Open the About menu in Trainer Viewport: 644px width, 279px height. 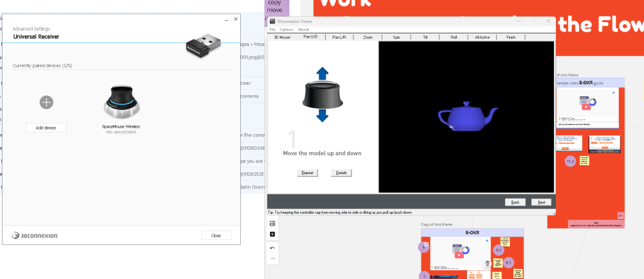[304, 30]
